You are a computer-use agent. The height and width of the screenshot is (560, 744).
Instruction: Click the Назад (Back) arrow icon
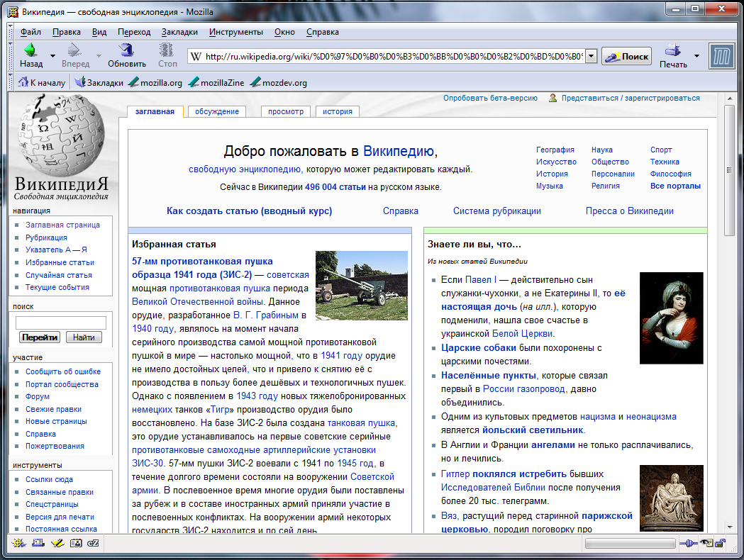[30, 50]
